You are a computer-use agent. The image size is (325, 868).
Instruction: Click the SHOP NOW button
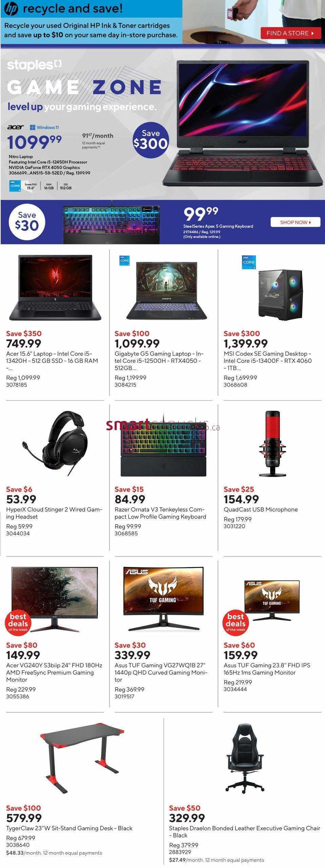click(295, 222)
